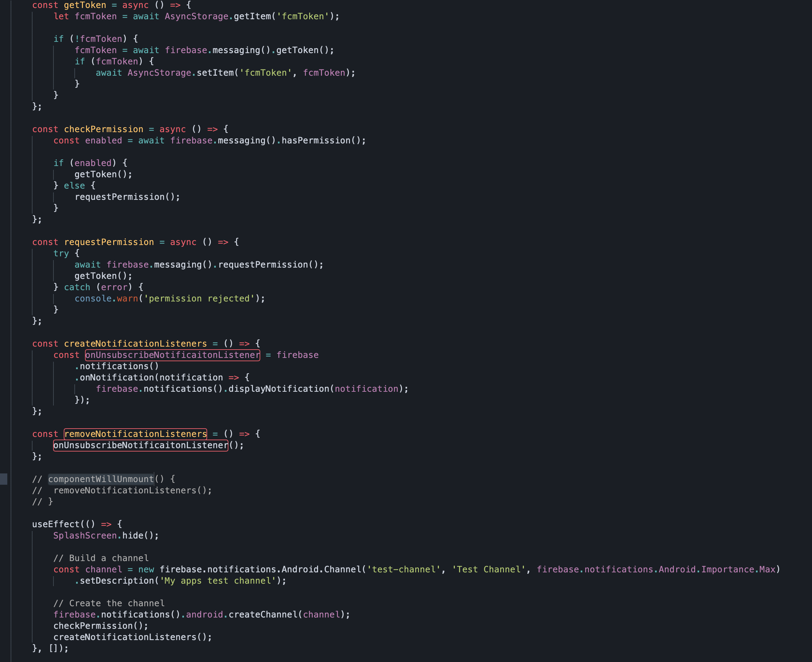Click 'My apps test channel' string
The image size is (812, 662).
tap(218, 581)
